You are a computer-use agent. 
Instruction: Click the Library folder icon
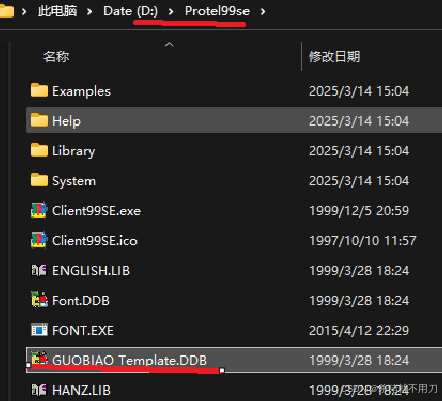[39, 150]
